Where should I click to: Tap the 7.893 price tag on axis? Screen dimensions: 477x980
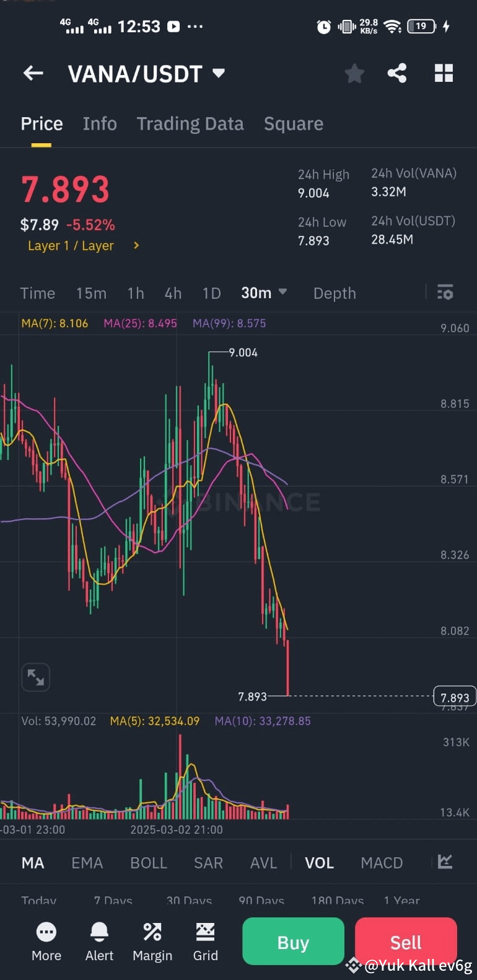coord(454,696)
